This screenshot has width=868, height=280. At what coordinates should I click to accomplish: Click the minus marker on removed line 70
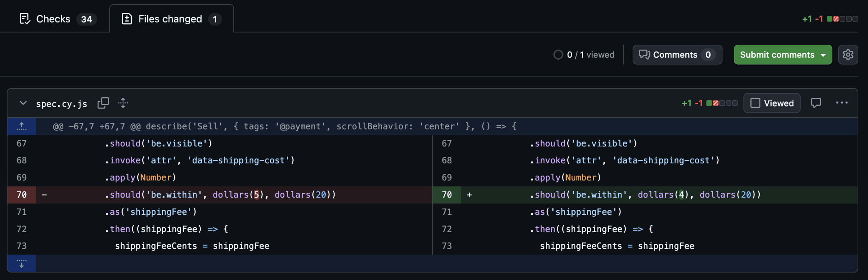(44, 195)
